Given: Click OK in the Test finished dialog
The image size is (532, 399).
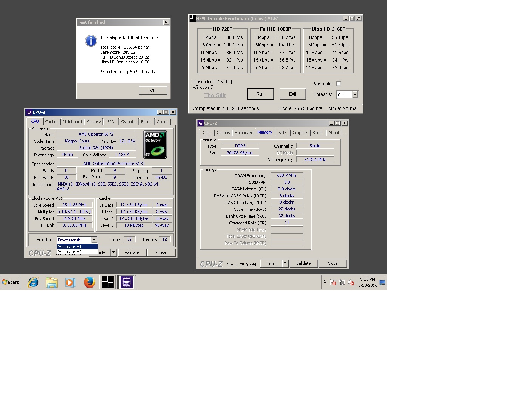Looking at the screenshot, I should tap(153, 90).
